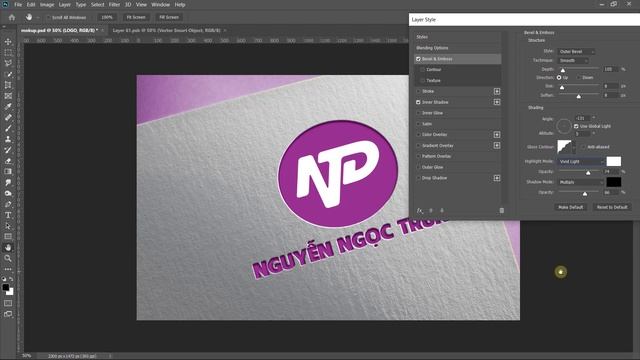Click the delete effect trash icon

pos(502,211)
